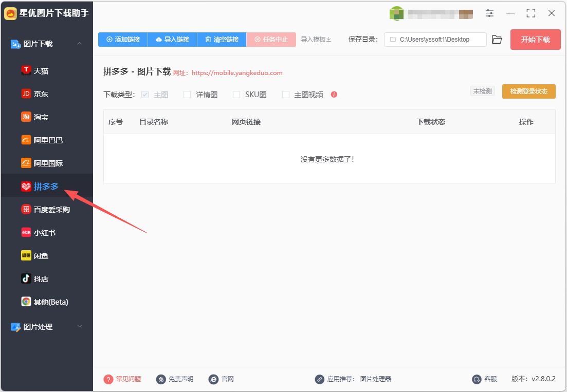This screenshot has height=392, width=567.
Task: Click the 检测登录状态 orange button
Action: 528,91
